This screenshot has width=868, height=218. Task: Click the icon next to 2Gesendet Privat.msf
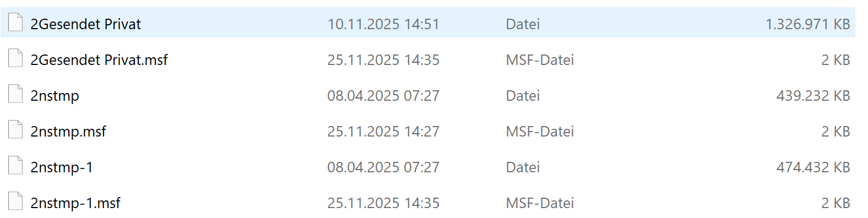[x=15, y=58]
